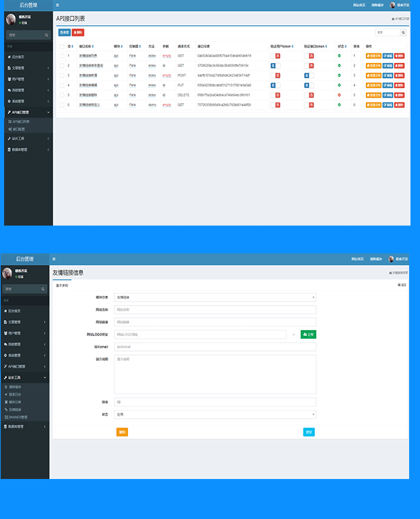Screen dimensions: 420x519
Task: Sort by 模块 column arrows
Action: point(122,46)
